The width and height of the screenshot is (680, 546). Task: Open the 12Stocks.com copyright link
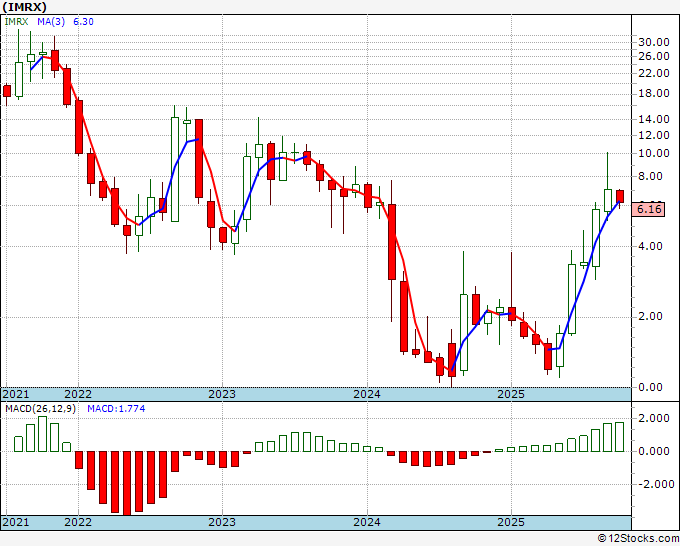638,539
